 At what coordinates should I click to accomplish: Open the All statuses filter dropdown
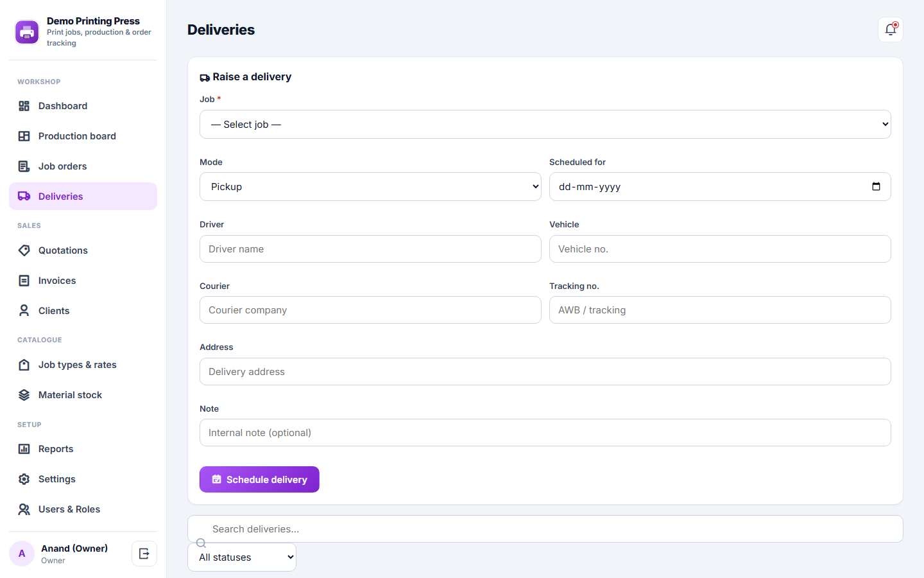242,557
